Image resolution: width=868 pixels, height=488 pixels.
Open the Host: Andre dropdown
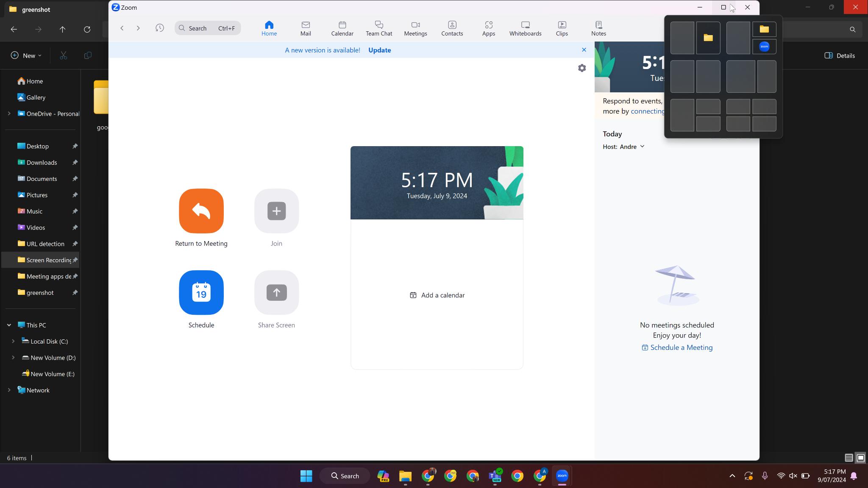coord(624,147)
